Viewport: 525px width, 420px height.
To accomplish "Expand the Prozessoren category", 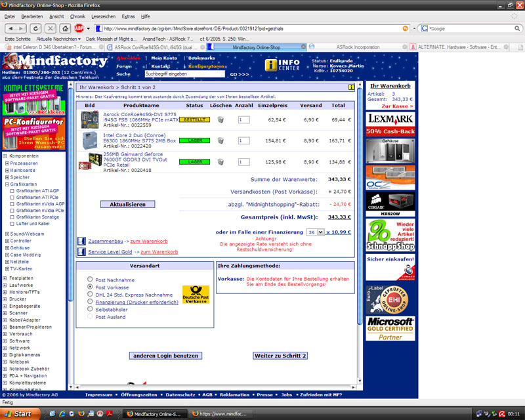I will [x=7, y=163].
